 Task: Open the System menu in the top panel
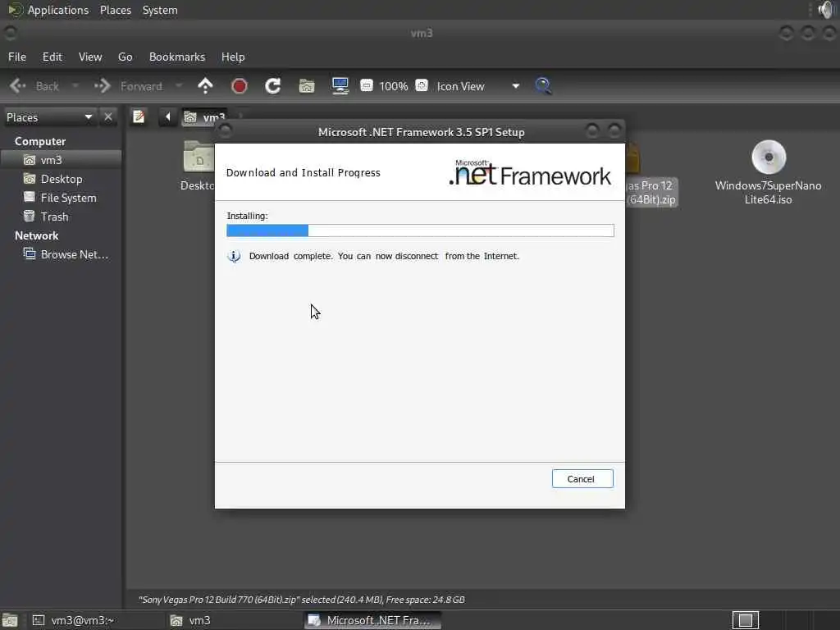tap(160, 10)
